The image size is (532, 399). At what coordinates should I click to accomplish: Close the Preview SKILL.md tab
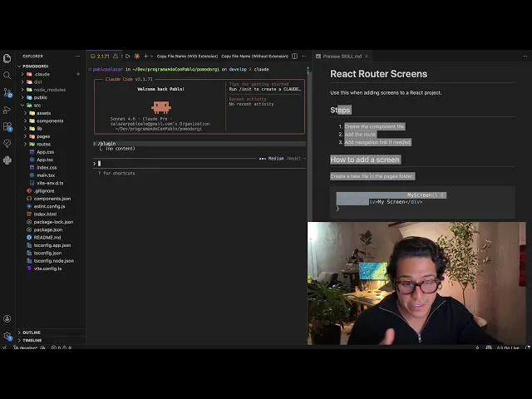[367, 57]
